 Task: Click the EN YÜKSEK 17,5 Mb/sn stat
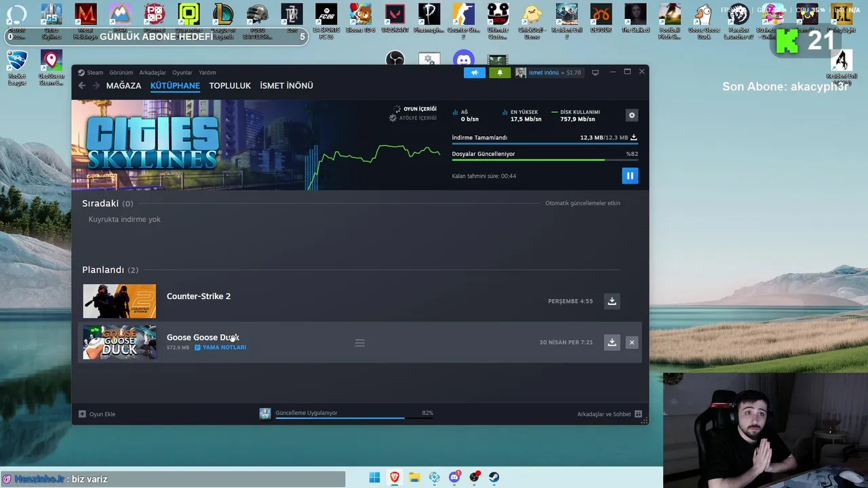pyautogui.click(x=522, y=116)
